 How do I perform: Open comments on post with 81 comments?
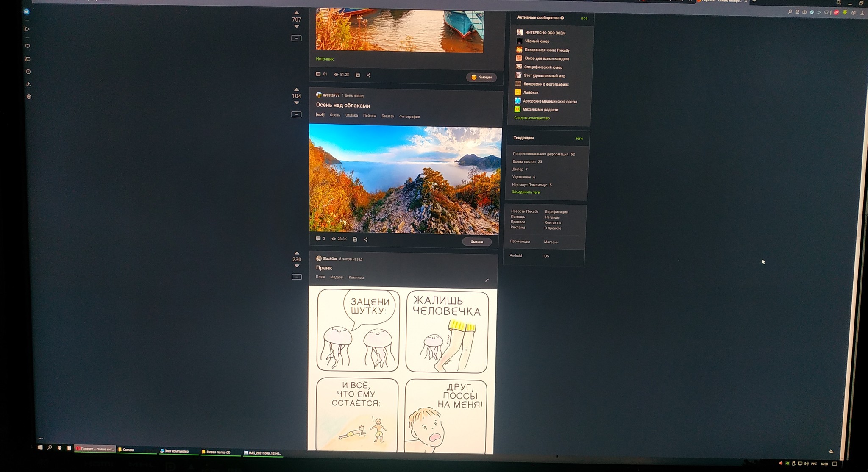coord(321,74)
